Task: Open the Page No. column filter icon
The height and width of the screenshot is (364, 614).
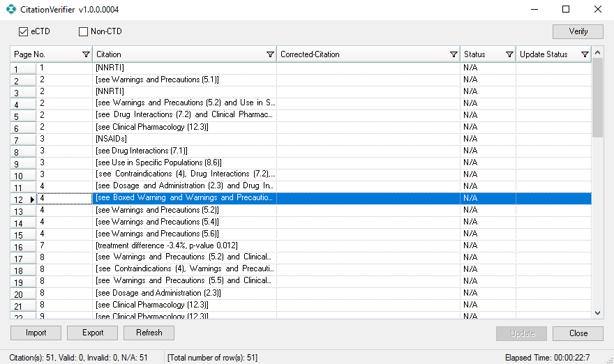Action: point(86,54)
